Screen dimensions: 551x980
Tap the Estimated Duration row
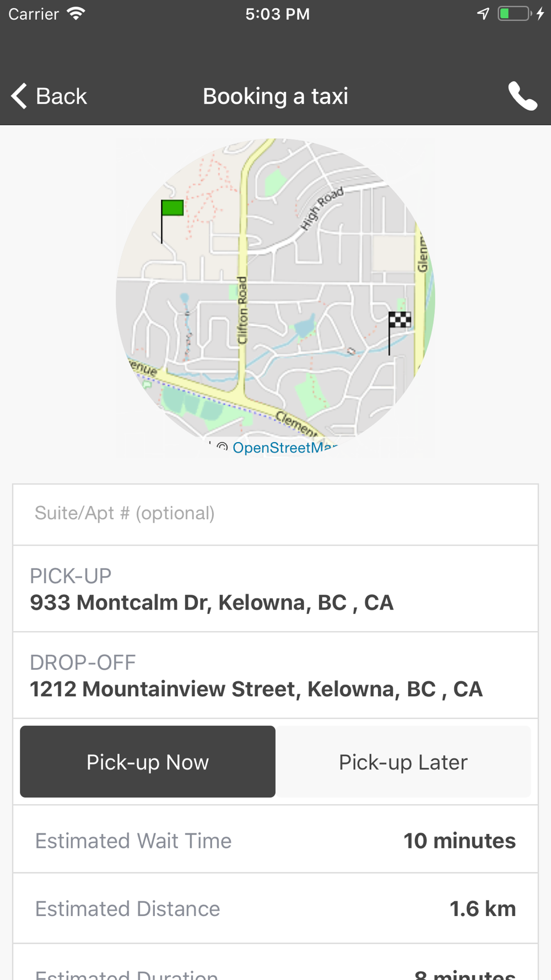tap(275, 971)
